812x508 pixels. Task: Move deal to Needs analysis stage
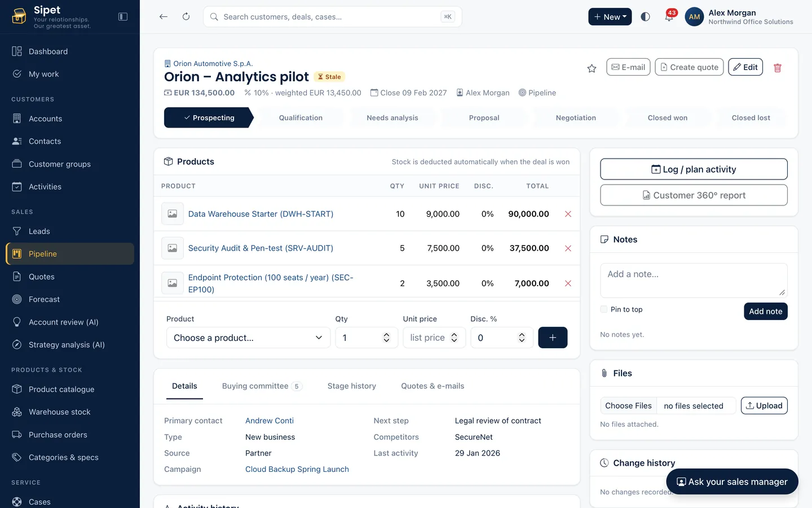[x=392, y=117]
